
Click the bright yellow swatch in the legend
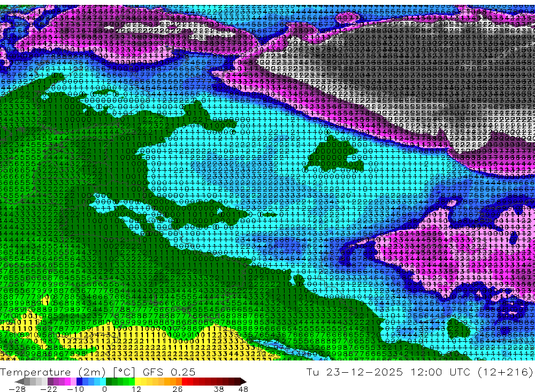[x=137, y=381]
